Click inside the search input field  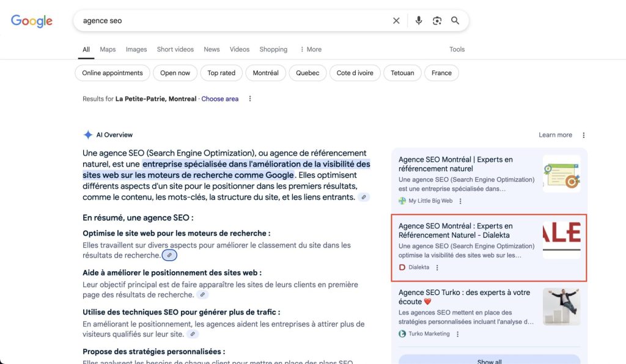(183, 20)
